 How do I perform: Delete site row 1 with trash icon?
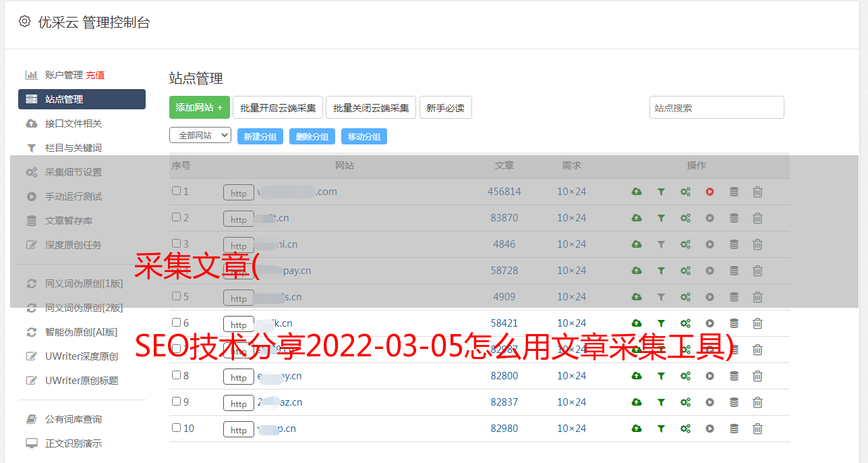coord(757,192)
